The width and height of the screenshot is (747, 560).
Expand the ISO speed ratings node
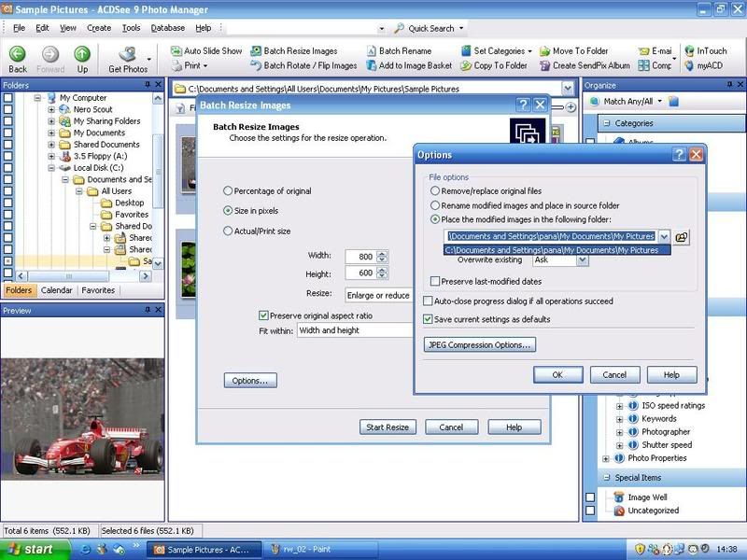tap(619, 406)
